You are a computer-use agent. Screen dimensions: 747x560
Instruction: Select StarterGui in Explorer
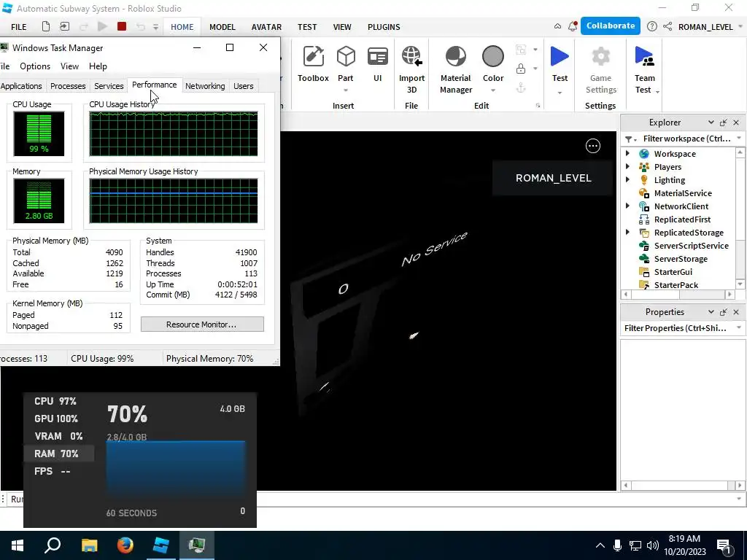point(673,272)
